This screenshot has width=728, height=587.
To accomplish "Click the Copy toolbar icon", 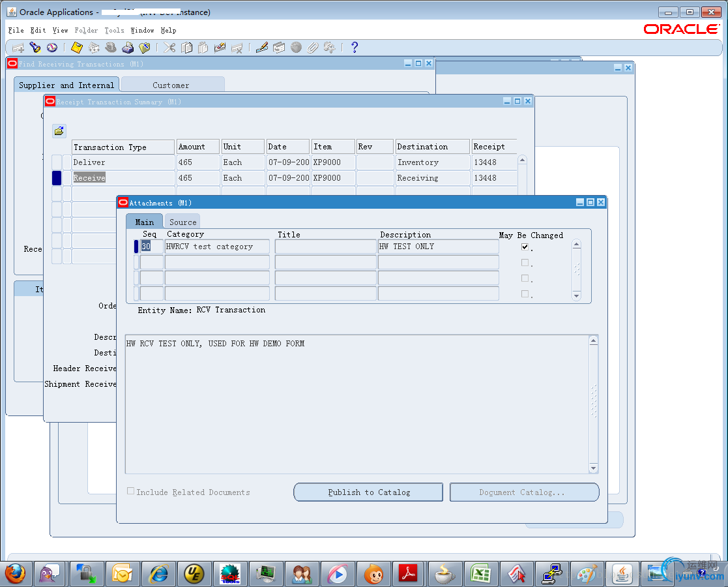I will (186, 48).
